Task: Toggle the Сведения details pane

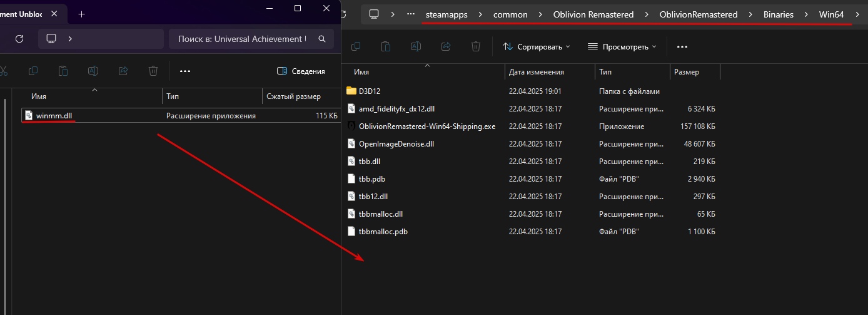Action: (x=301, y=71)
